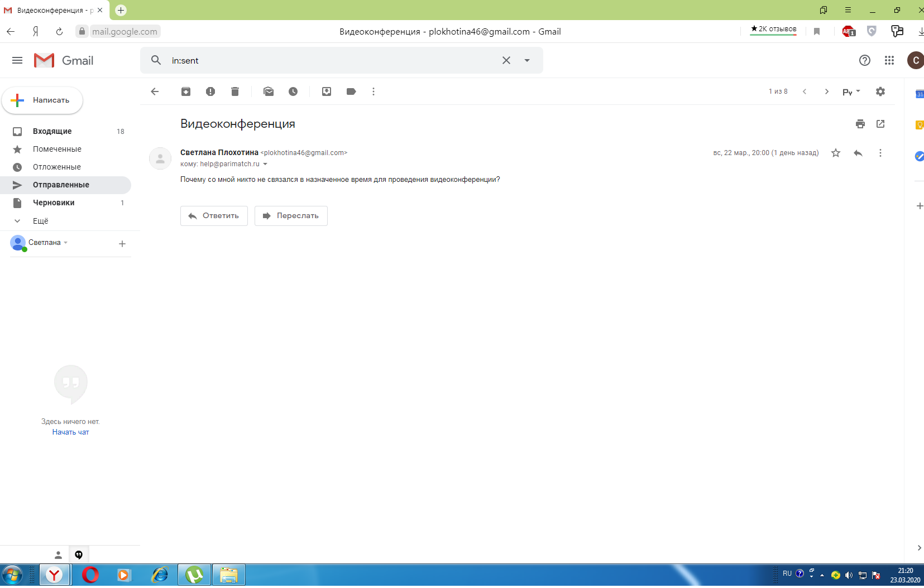Click the Начать чат link

70,432
